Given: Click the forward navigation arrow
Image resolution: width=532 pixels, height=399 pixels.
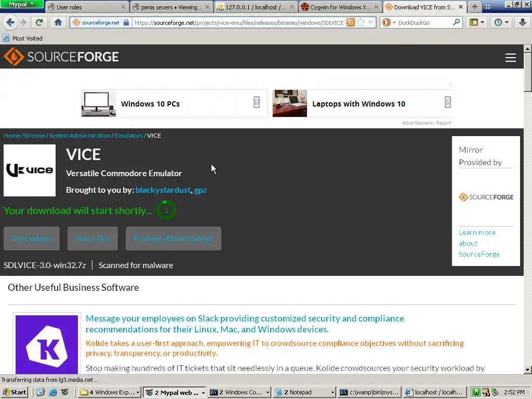Looking at the screenshot, I should click(23, 22).
